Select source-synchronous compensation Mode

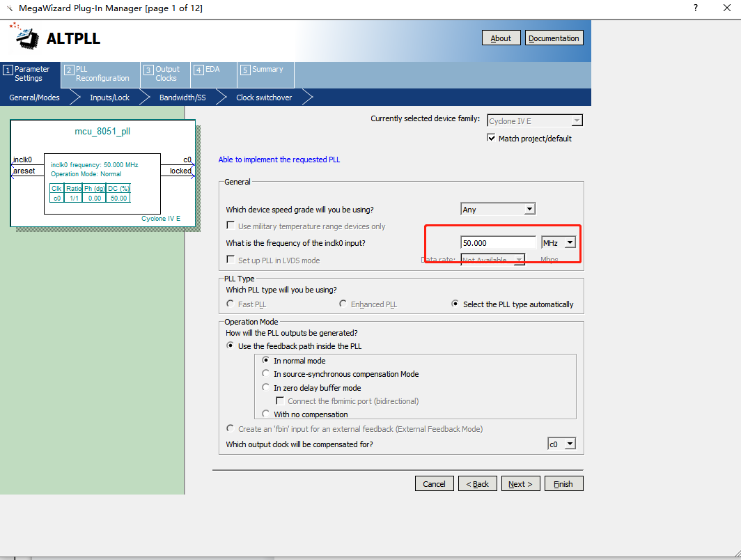(x=266, y=373)
